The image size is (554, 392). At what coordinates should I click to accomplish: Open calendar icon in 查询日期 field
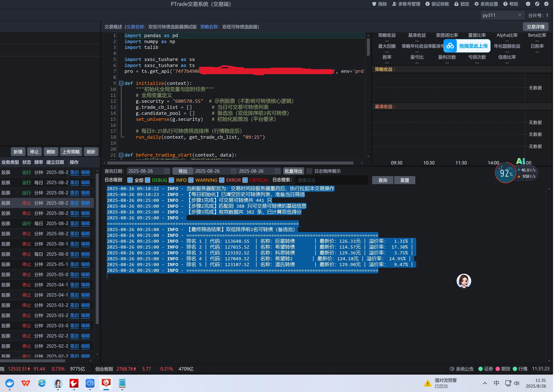click(x=167, y=171)
